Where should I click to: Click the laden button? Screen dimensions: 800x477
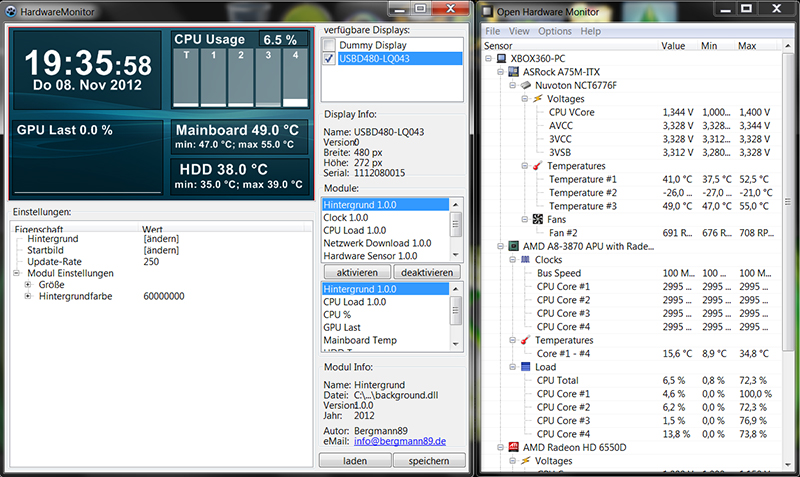point(355,461)
